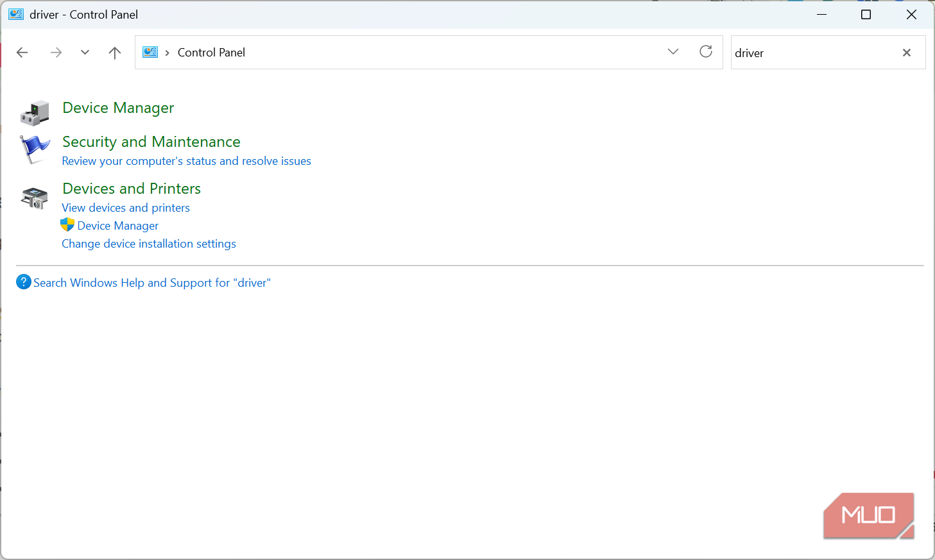Open "View devices and printers" link
This screenshot has height=560, width=935.
click(x=126, y=208)
